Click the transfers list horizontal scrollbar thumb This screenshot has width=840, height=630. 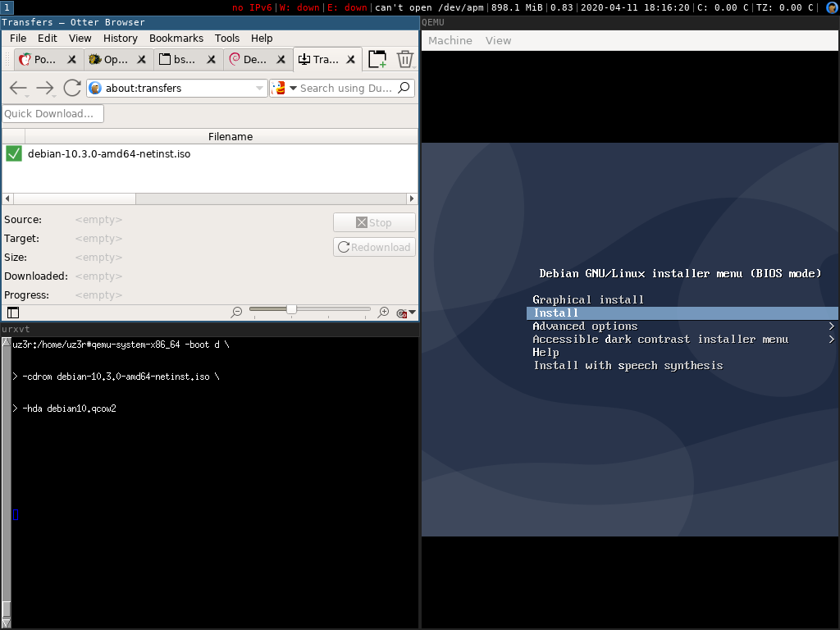point(75,199)
